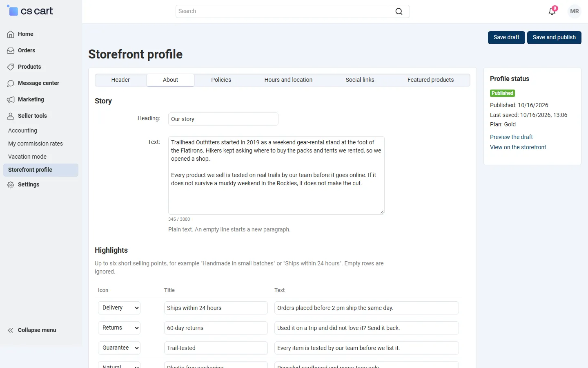Open notifications bell icon
This screenshot has height=368, width=588.
click(x=552, y=11)
